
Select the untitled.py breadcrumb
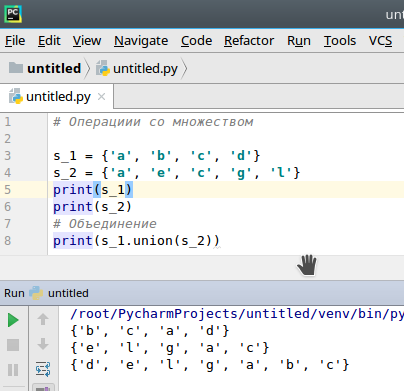137,68
